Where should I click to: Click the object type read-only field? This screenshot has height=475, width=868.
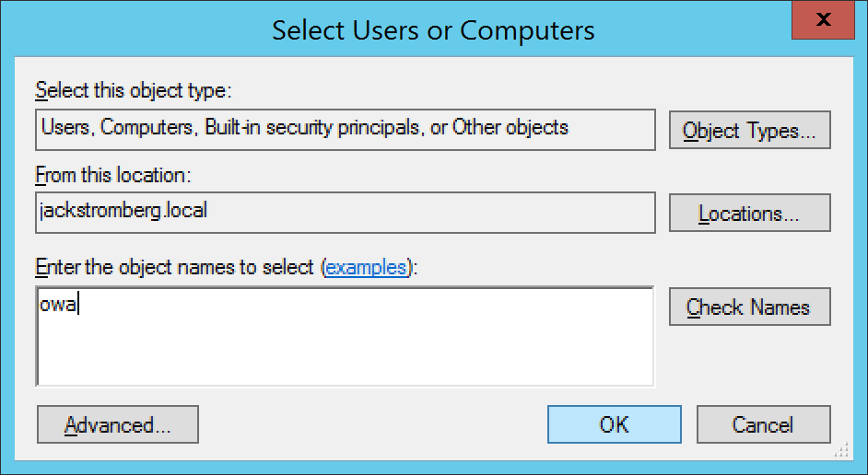(x=608, y=129)
